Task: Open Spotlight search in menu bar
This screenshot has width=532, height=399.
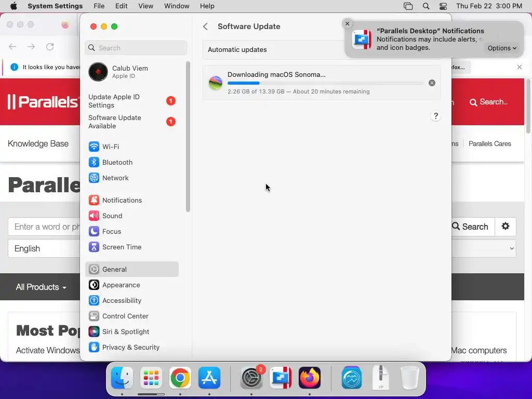Action: coord(426,6)
